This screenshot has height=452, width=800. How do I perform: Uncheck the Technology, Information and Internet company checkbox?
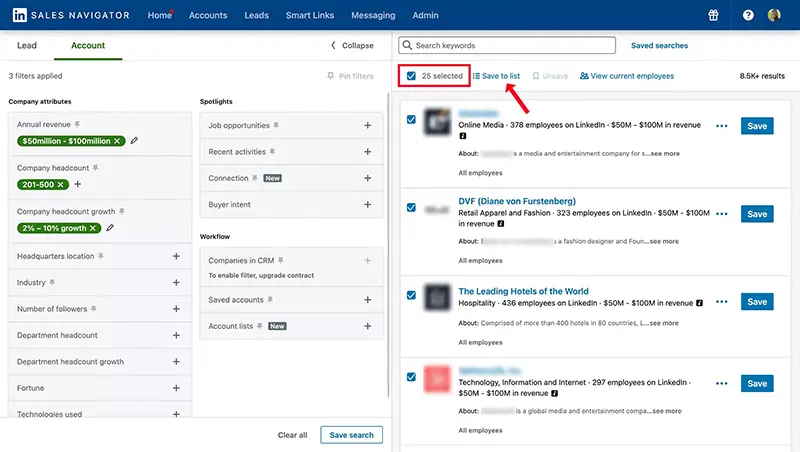tap(411, 377)
